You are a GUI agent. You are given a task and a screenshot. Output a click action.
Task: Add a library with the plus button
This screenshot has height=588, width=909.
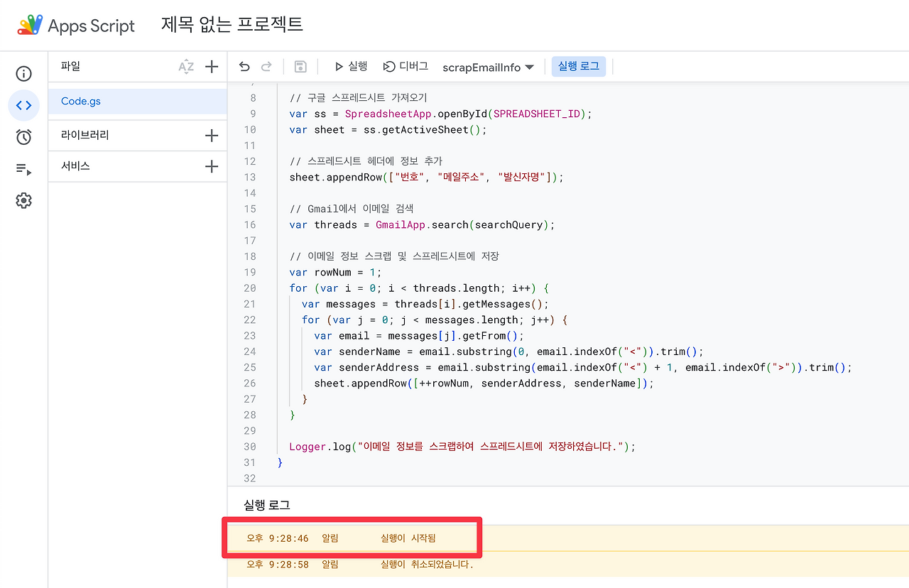click(x=212, y=135)
